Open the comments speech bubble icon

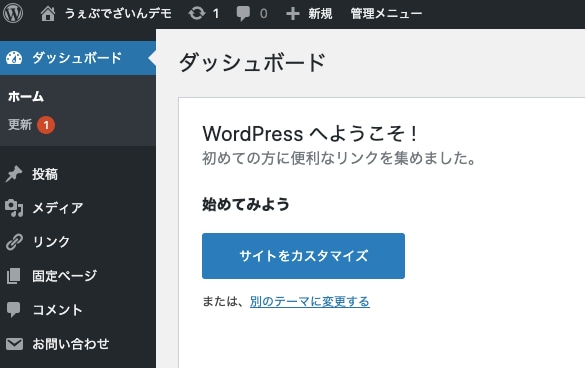(x=243, y=14)
